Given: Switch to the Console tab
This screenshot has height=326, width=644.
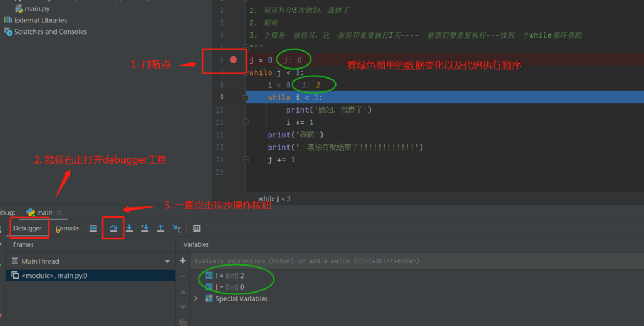Looking at the screenshot, I should click(67, 228).
